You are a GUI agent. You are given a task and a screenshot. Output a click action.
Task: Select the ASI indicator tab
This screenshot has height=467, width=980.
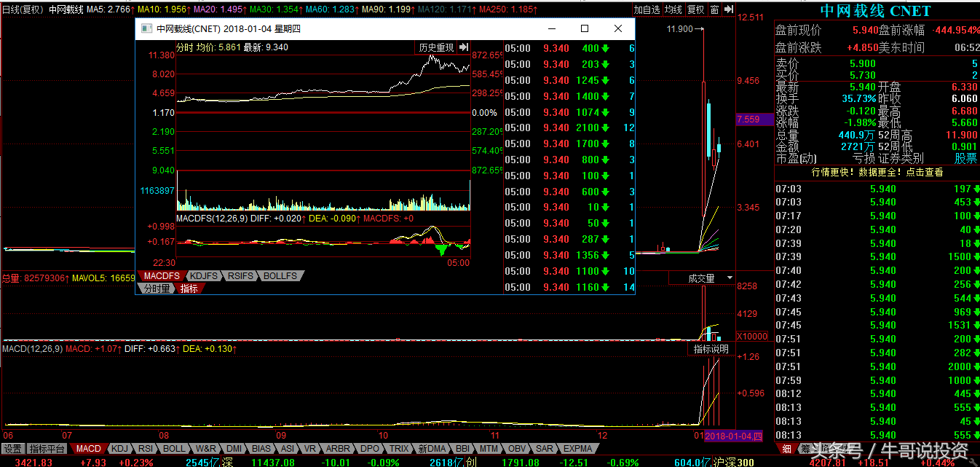click(288, 448)
